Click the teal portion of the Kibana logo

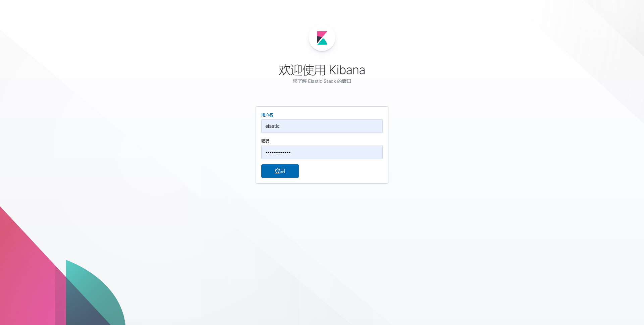click(323, 42)
